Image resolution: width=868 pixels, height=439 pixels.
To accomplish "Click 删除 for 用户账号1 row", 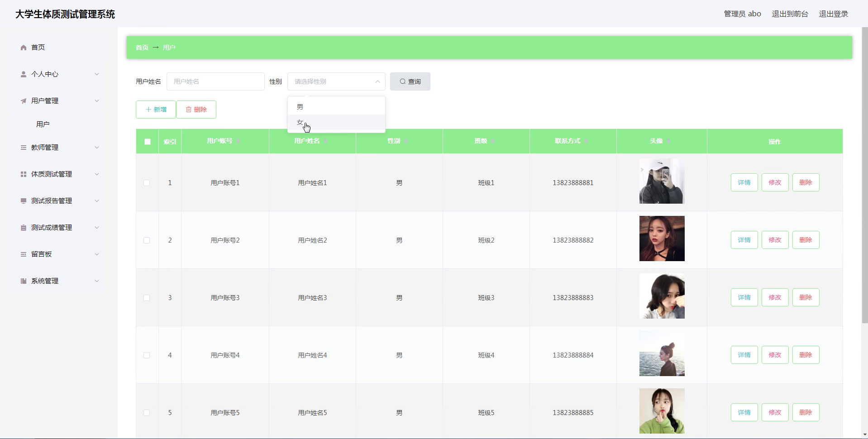I will pos(806,182).
